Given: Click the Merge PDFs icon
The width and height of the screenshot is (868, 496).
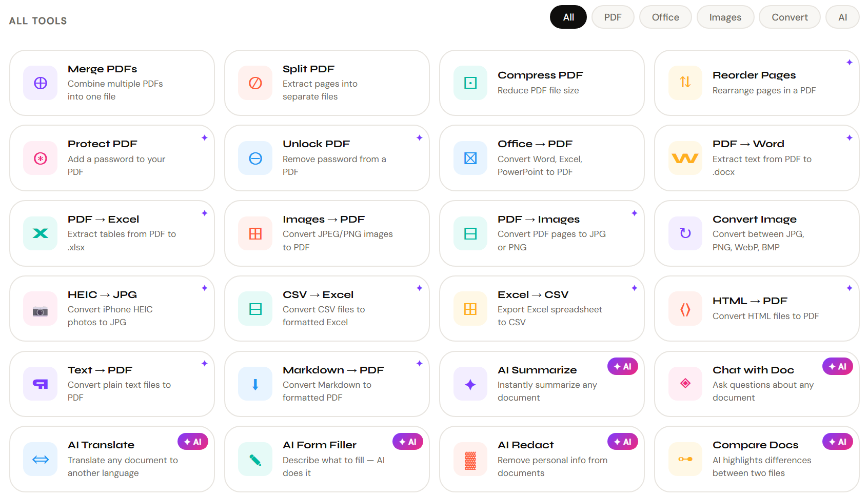Looking at the screenshot, I should pos(41,83).
